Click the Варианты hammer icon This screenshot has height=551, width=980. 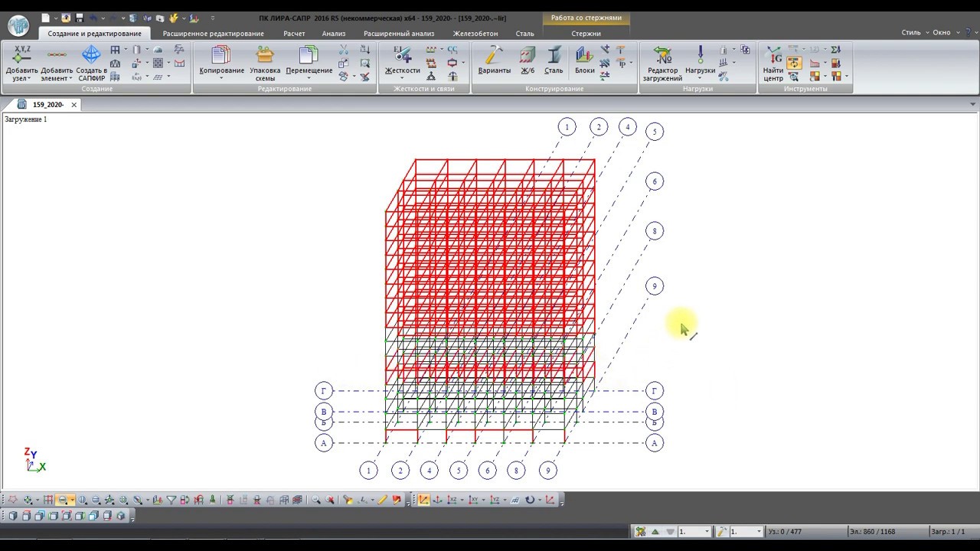[x=494, y=55]
